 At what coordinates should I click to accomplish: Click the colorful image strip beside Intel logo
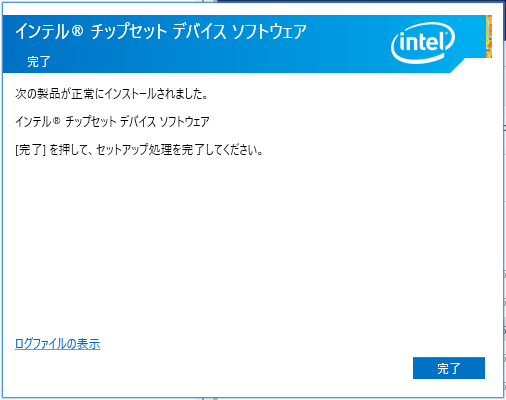(489, 37)
